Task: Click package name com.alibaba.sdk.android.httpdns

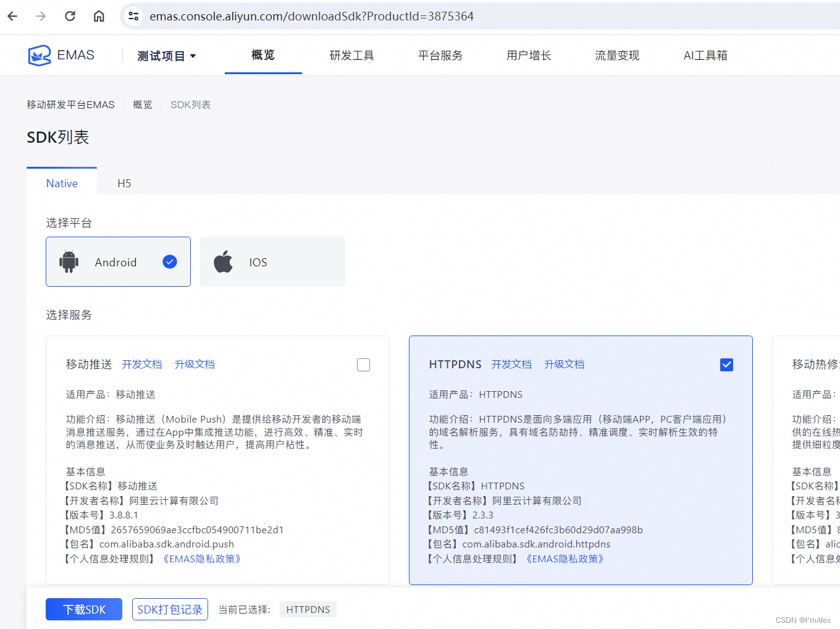Action: click(x=536, y=544)
